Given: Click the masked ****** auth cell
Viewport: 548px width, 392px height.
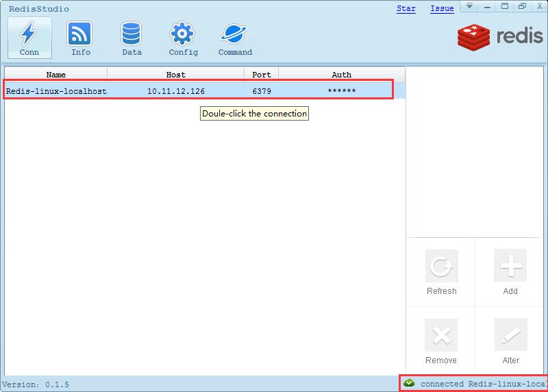Looking at the screenshot, I should pyautogui.click(x=341, y=91).
